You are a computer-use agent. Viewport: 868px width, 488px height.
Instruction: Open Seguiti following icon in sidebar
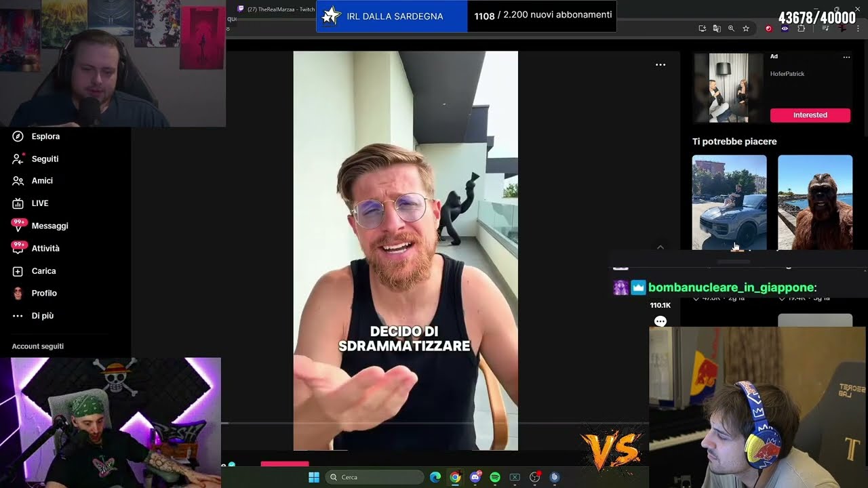coord(18,159)
